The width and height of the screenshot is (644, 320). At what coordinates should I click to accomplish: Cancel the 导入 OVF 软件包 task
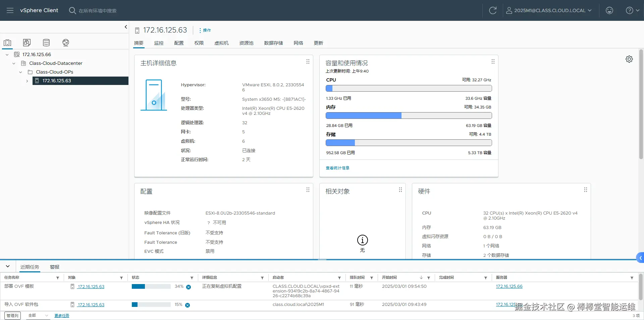click(x=187, y=305)
